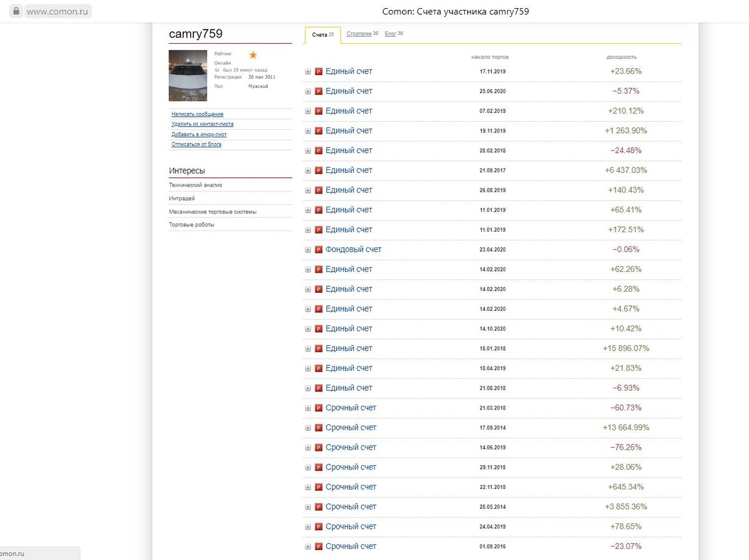Click red P icon of the +4.67% account
Image resolution: width=749 pixels, height=560 pixels.
(318, 309)
